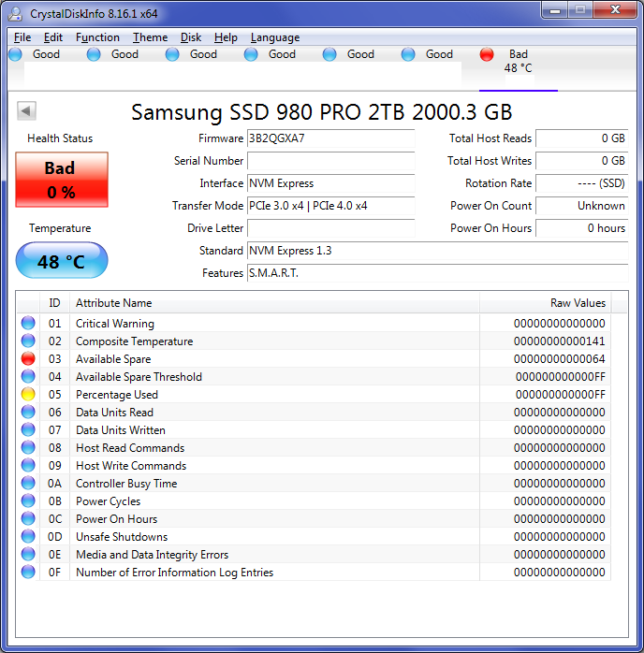This screenshot has width=644, height=653.
Task: Click status dot for Power Cycles
Action: click(28, 501)
